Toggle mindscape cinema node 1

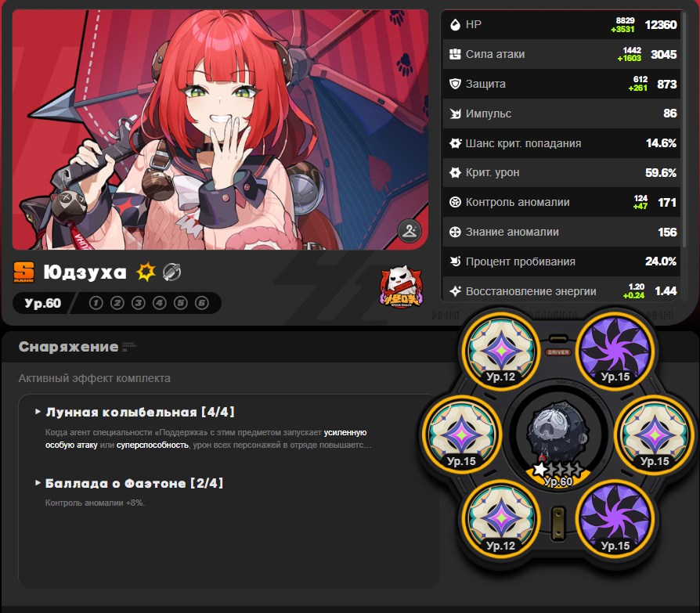[96, 303]
